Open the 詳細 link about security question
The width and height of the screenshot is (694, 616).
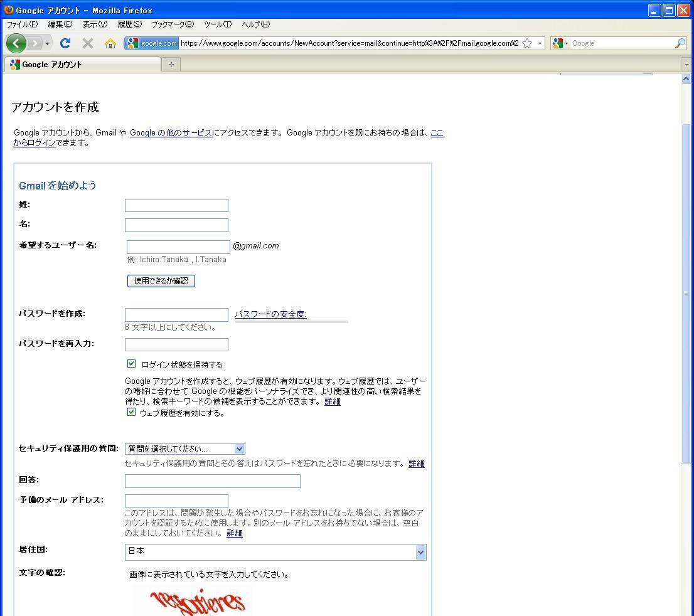(x=417, y=464)
